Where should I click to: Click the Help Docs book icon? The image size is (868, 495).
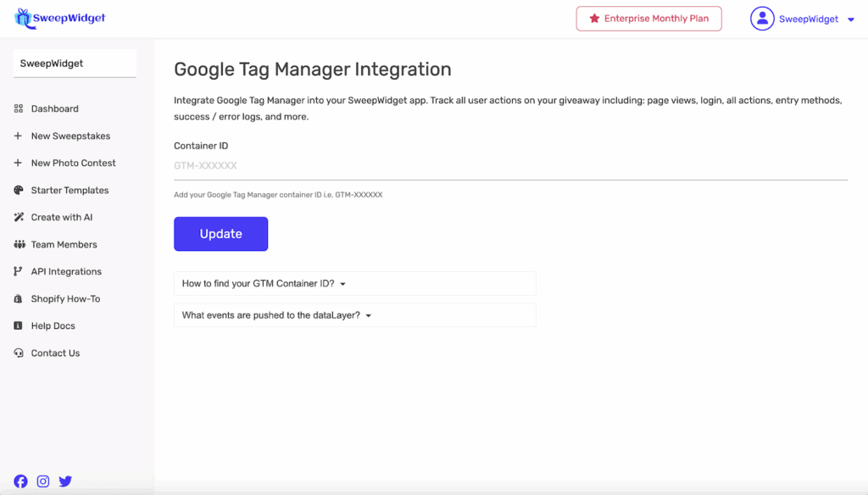[19, 325]
